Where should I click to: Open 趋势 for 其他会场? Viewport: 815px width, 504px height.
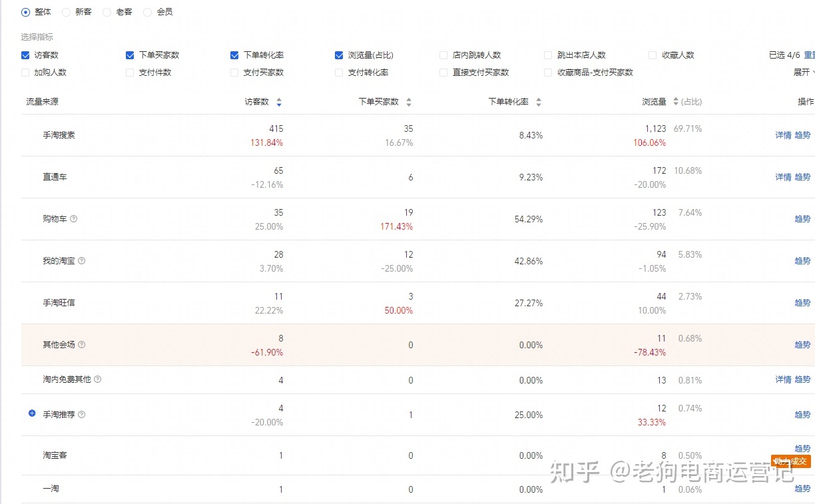point(802,345)
